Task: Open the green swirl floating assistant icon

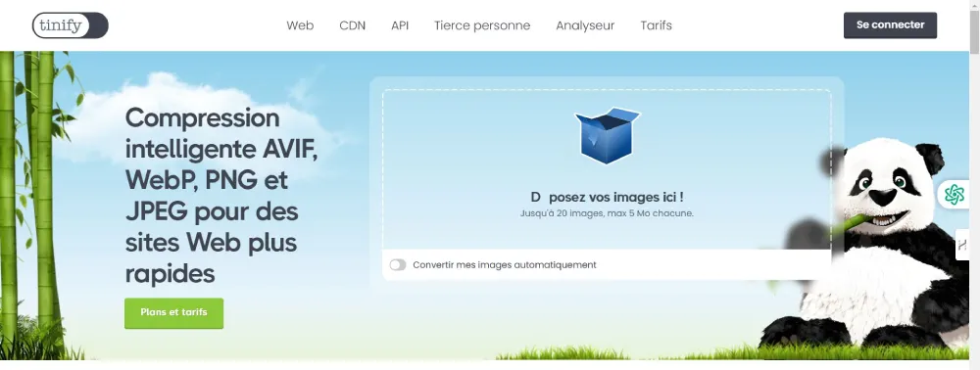Action: coord(955,195)
